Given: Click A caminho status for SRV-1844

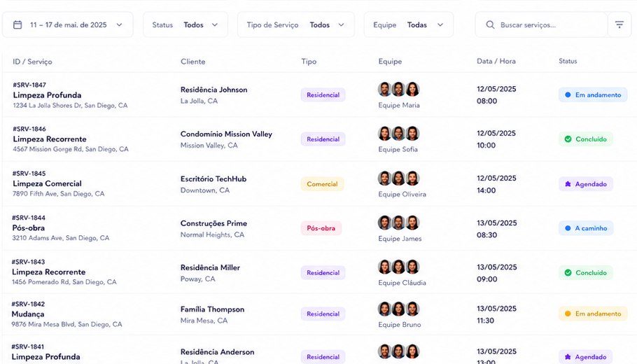Looking at the screenshot, I should click(586, 228).
